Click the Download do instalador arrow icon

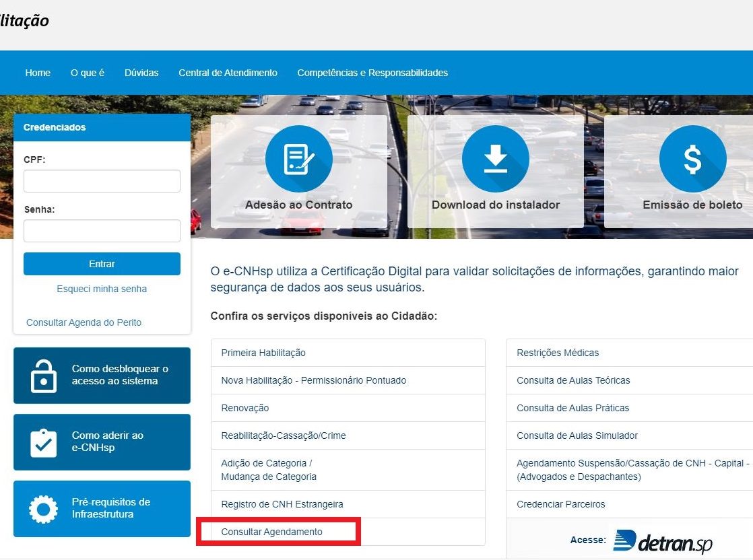[x=496, y=159]
